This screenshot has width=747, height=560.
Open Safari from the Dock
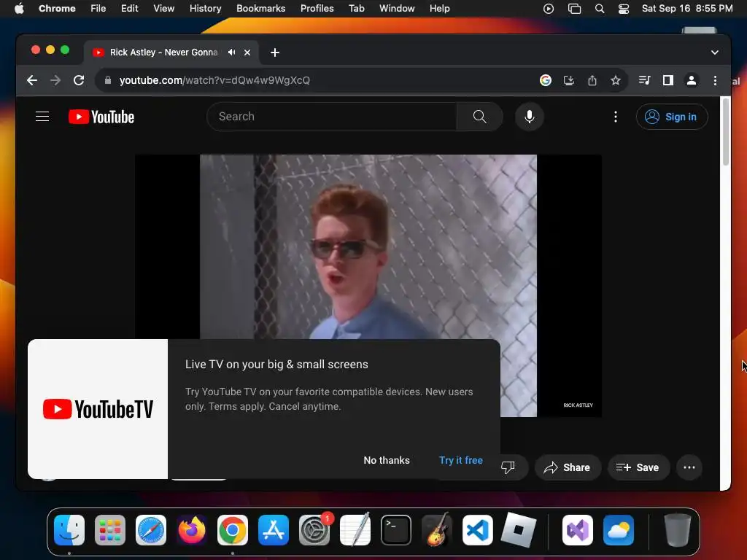point(151,530)
